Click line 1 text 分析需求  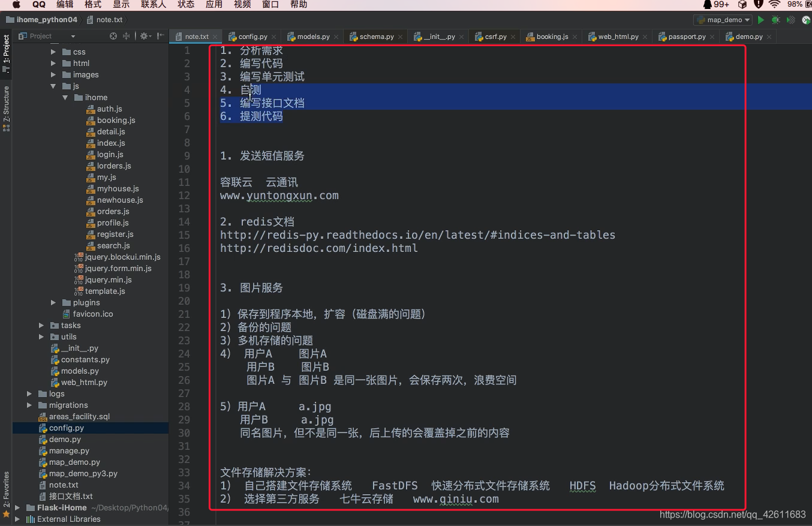point(261,50)
